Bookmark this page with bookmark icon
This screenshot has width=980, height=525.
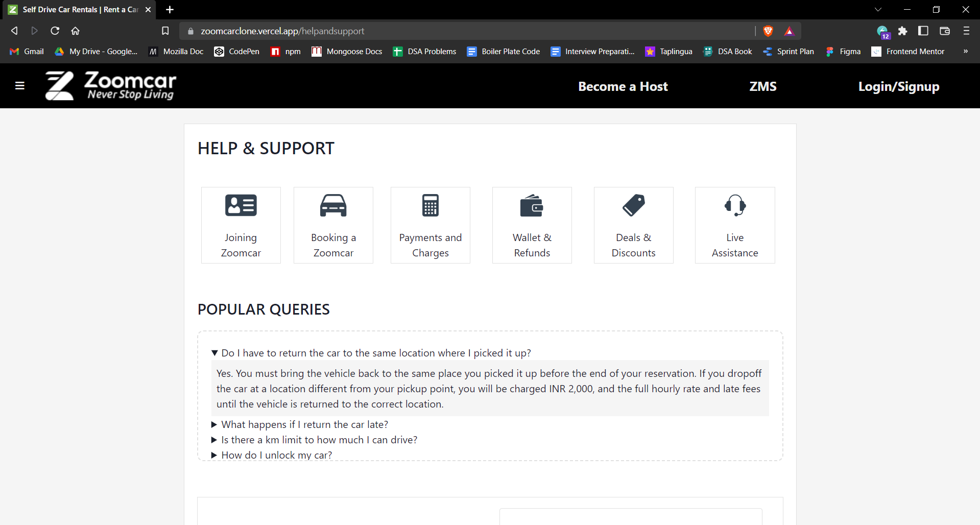[x=165, y=31]
